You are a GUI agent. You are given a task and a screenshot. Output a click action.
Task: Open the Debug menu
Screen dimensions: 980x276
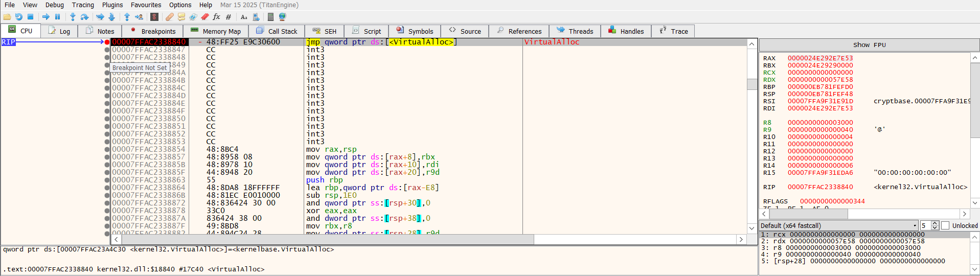pyautogui.click(x=55, y=5)
